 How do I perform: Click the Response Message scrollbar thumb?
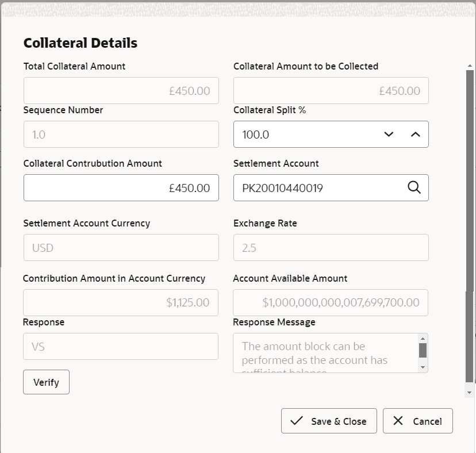click(423, 350)
